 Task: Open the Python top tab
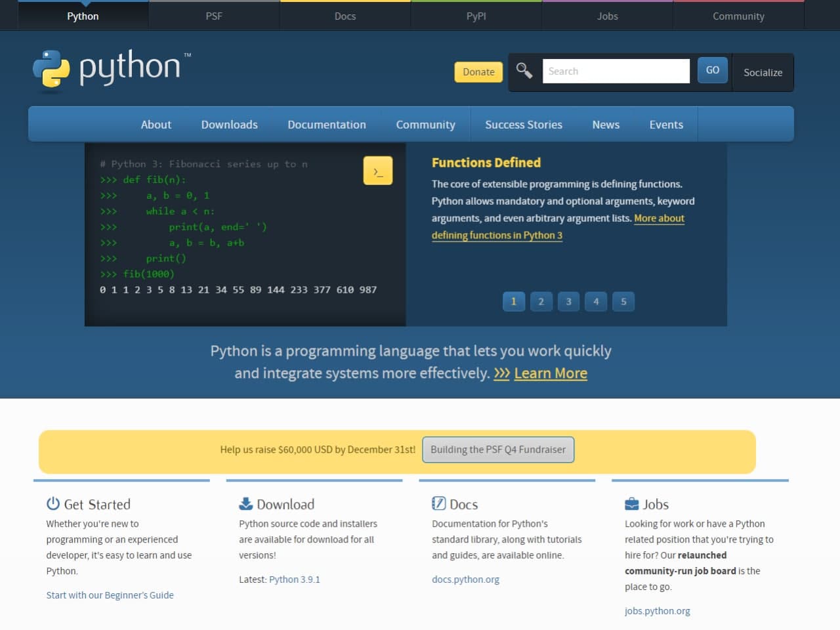pos(83,16)
